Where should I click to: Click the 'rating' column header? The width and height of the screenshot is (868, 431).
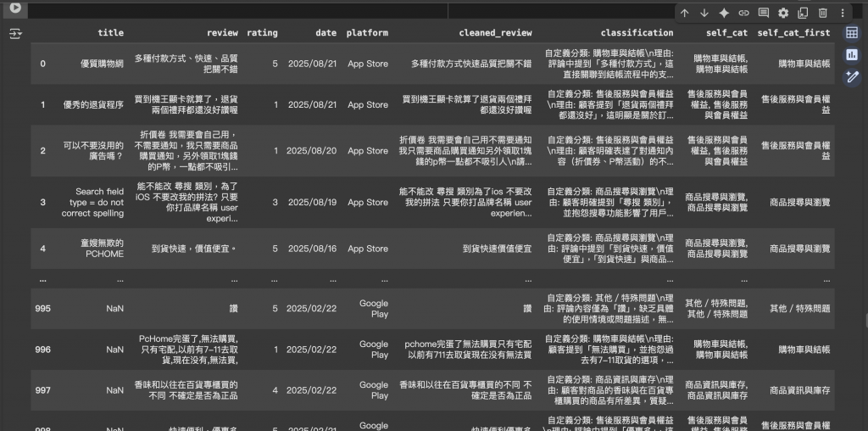[262, 33]
